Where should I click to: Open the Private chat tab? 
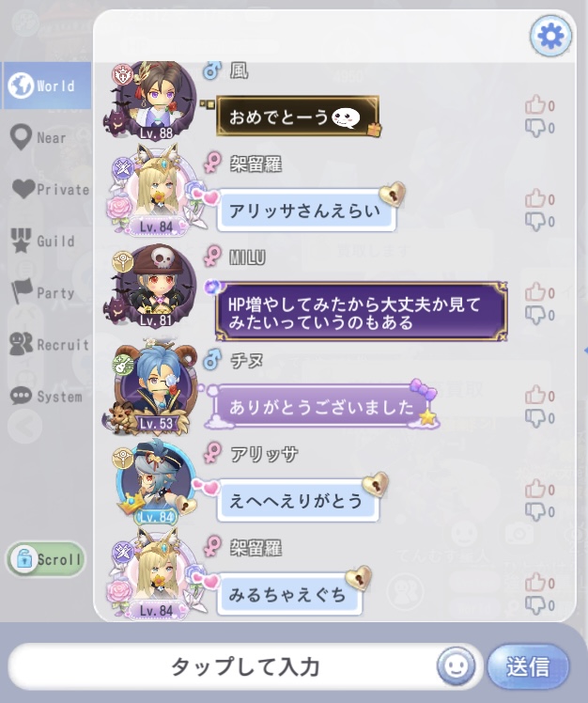(x=47, y=189)
